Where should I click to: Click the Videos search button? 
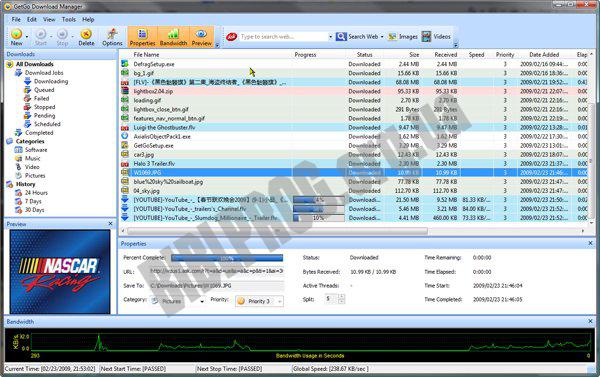point(436,37)
